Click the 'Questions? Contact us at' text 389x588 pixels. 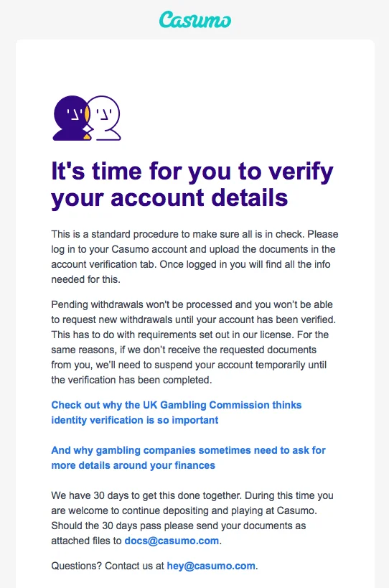click(108, 566)
